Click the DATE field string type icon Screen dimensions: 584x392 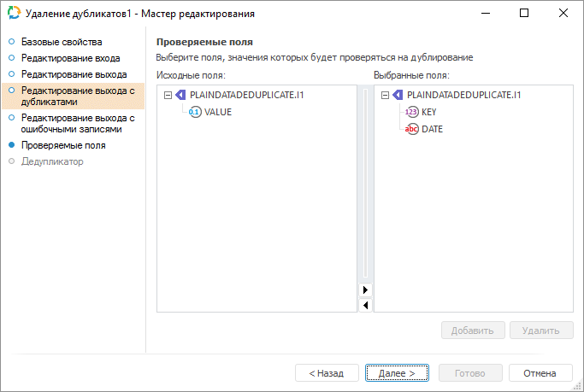[412, 129]
